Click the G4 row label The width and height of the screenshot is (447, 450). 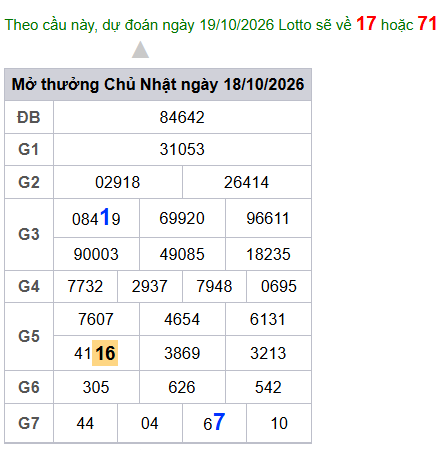tap(29, 286)
